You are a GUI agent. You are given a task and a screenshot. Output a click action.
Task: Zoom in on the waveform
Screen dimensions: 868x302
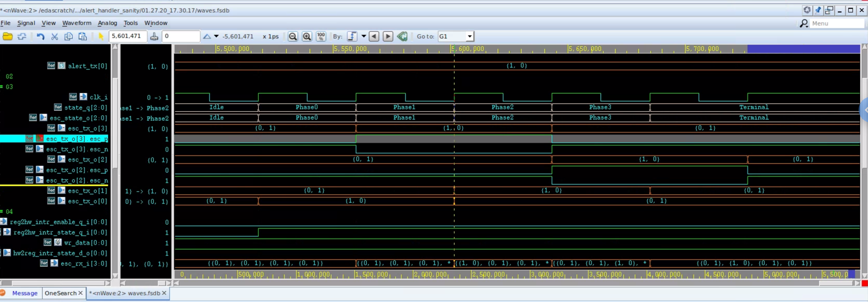(307, 36)
